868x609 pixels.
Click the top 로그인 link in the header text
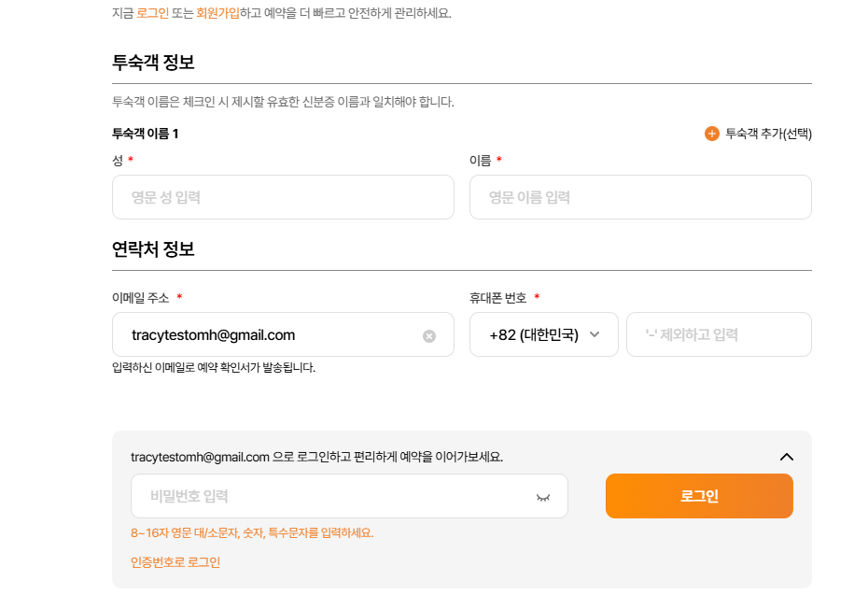(152, 13)
